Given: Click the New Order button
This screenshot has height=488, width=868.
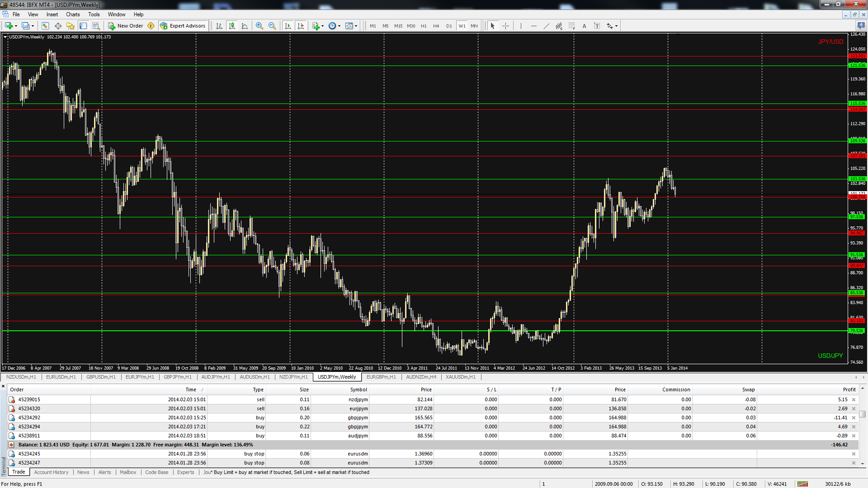Looking at the screenshot, I should tap(126, 26).
